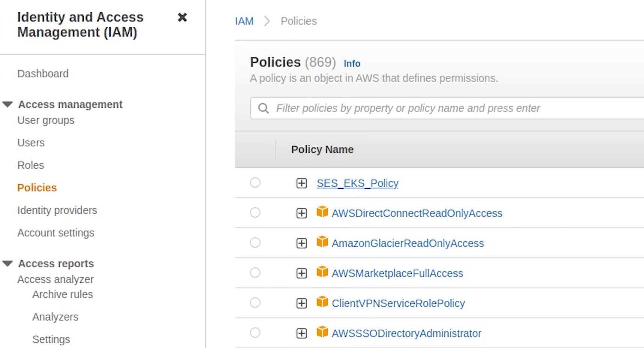Open the SES_EKS_Policy link
This screenshot has height=348, width=644.
(x=357, y=183)
